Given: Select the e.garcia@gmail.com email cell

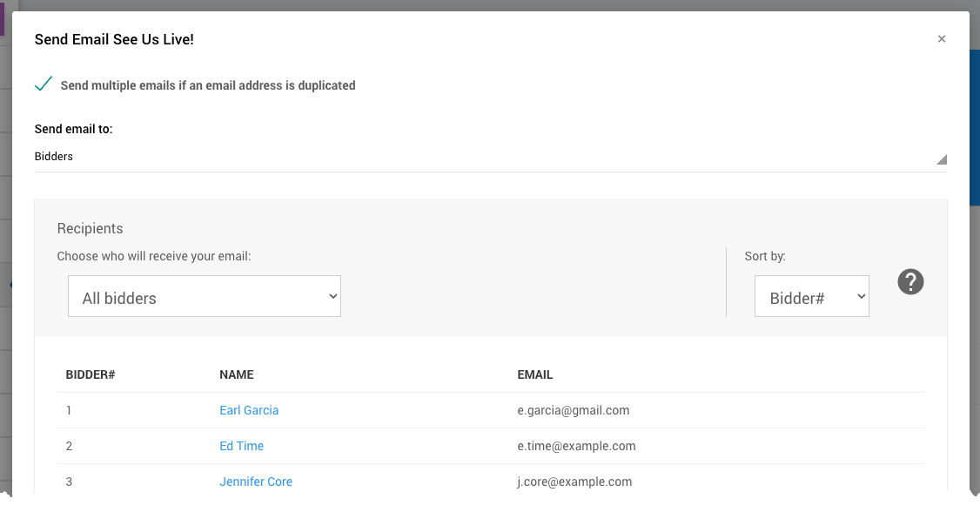Looking at the screenshot, I should click(x=573, y=410).
